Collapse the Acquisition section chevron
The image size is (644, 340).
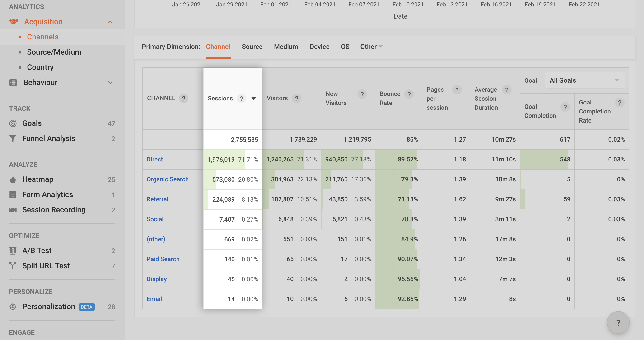pyautogui.click(x=110, y=22)
